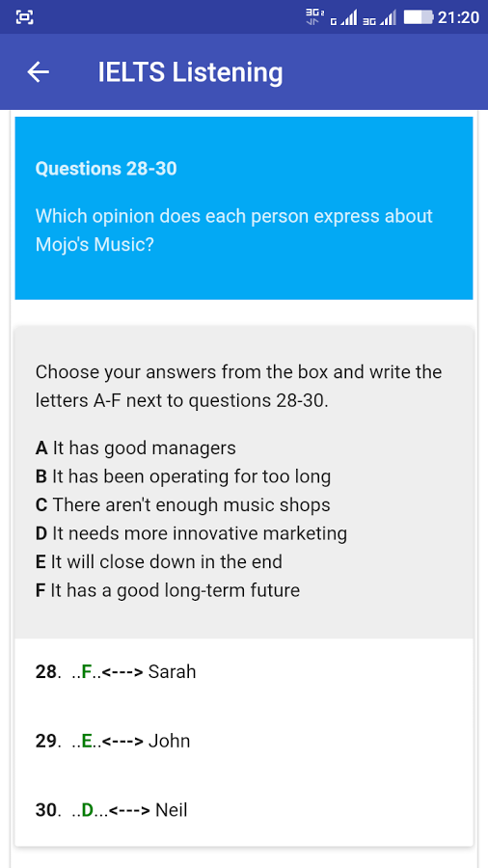Tap answer D for question 30
The width and height of the screenshot is (488, 868).
point(88,810)
